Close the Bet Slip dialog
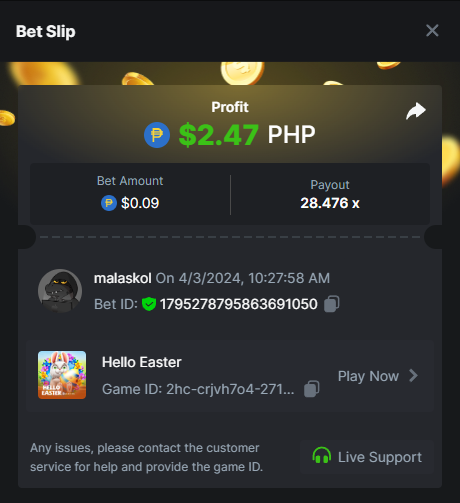 pos(432,31)
